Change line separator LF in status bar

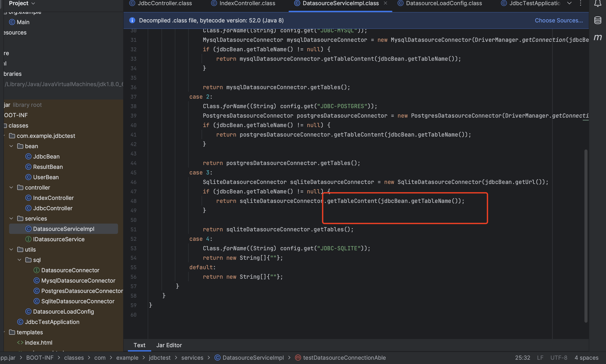pos(540,358)
